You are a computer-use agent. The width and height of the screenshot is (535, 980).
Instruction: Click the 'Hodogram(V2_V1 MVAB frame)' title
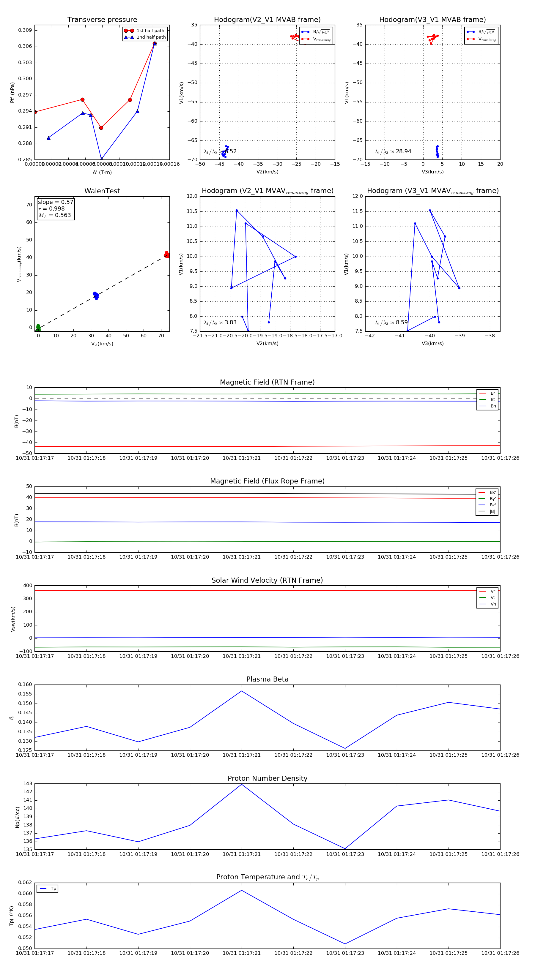[267, 20]
